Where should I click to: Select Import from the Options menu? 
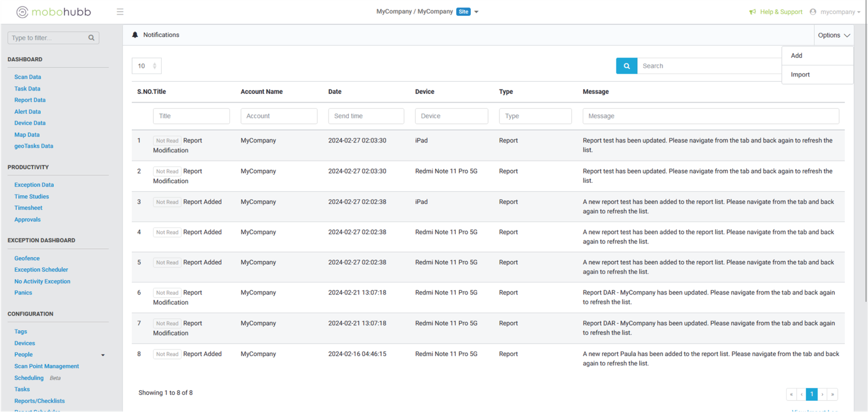tap(800, 75)
